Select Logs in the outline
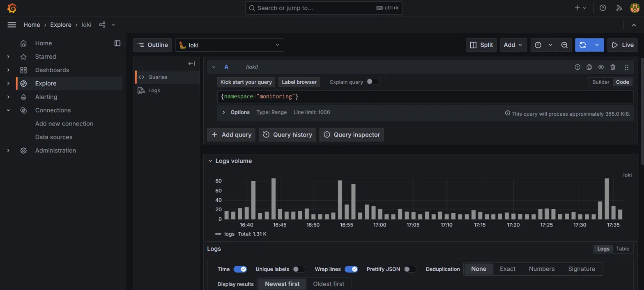The image size is (644, 290). click(x=168, y=91)
